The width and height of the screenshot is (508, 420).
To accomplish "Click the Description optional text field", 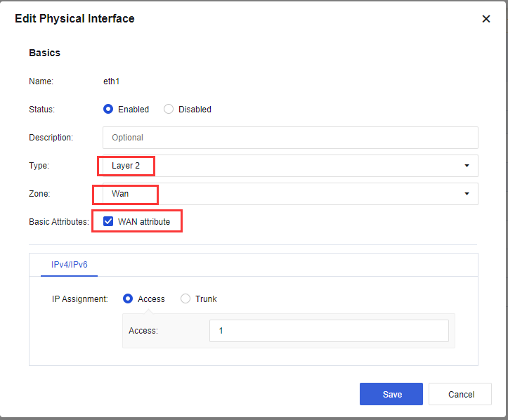I will point(290,138).
